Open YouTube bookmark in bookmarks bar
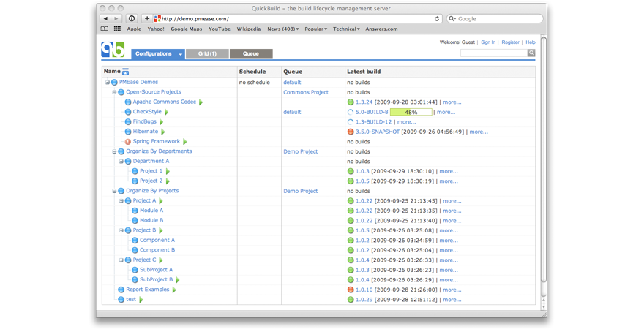This screenshot has width=644, height=329. click(x=220, y=29)
